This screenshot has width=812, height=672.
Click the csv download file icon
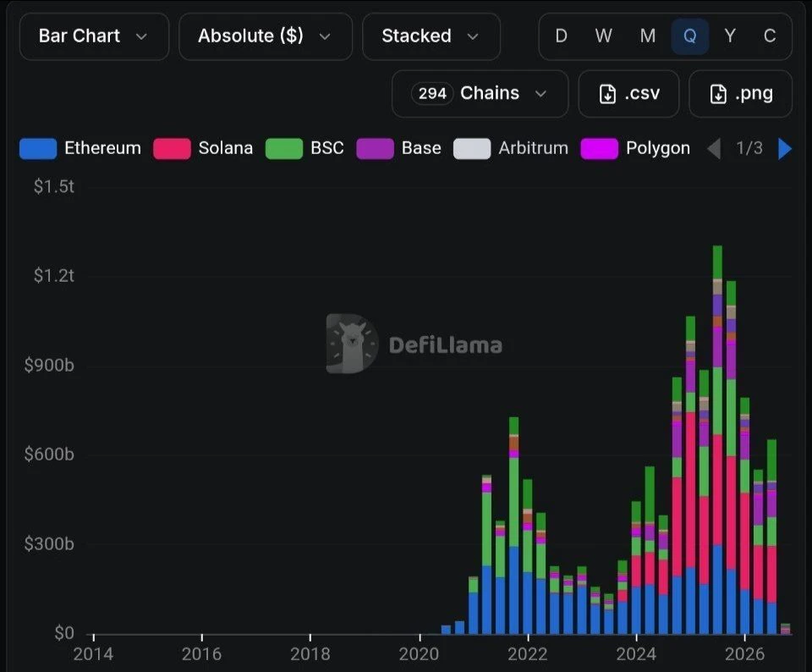tap(607, 94)
